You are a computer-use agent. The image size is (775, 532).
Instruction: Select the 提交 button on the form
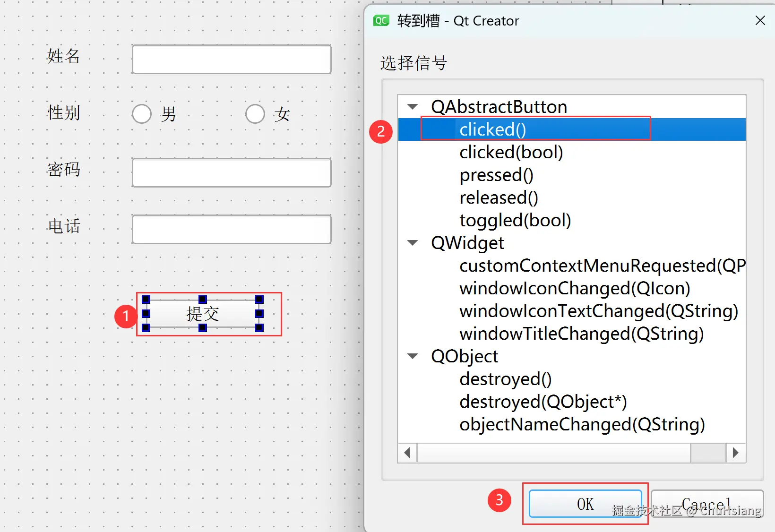tap(203, 314)
